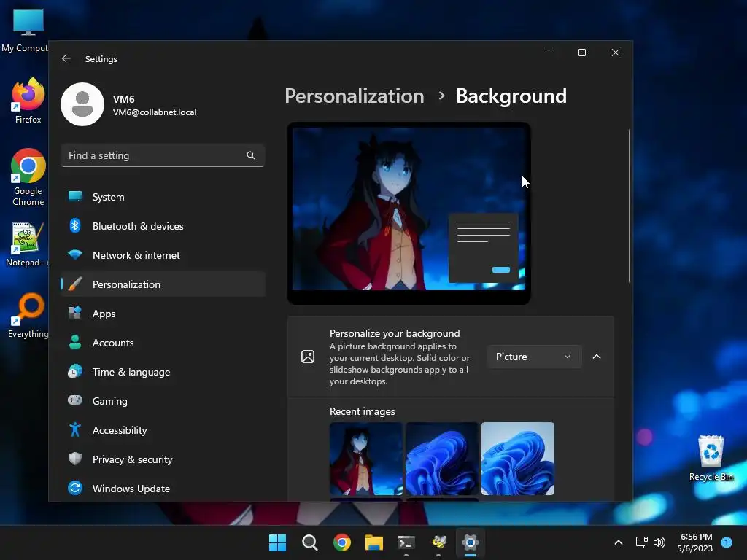This screenshot has width=747, height=560.
Task: Click the Settings gear on taskbar
Action: click(471, 542)
